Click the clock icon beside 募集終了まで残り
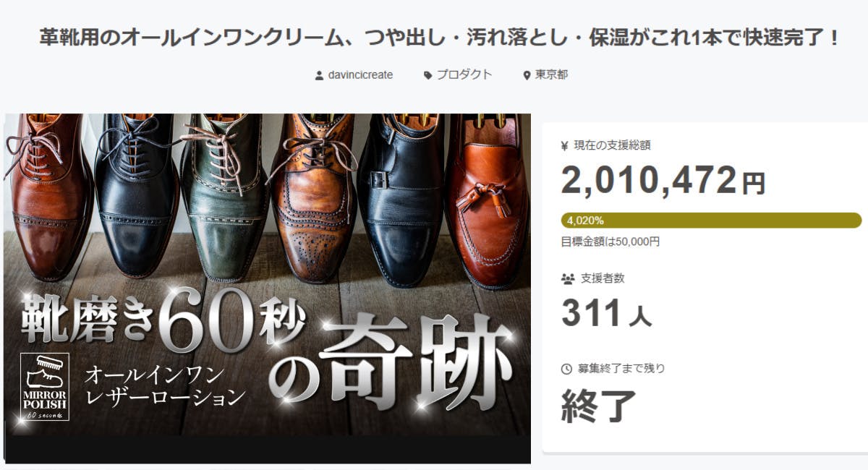The height and width of the screenshot is (470, 868). coord(566,369)
